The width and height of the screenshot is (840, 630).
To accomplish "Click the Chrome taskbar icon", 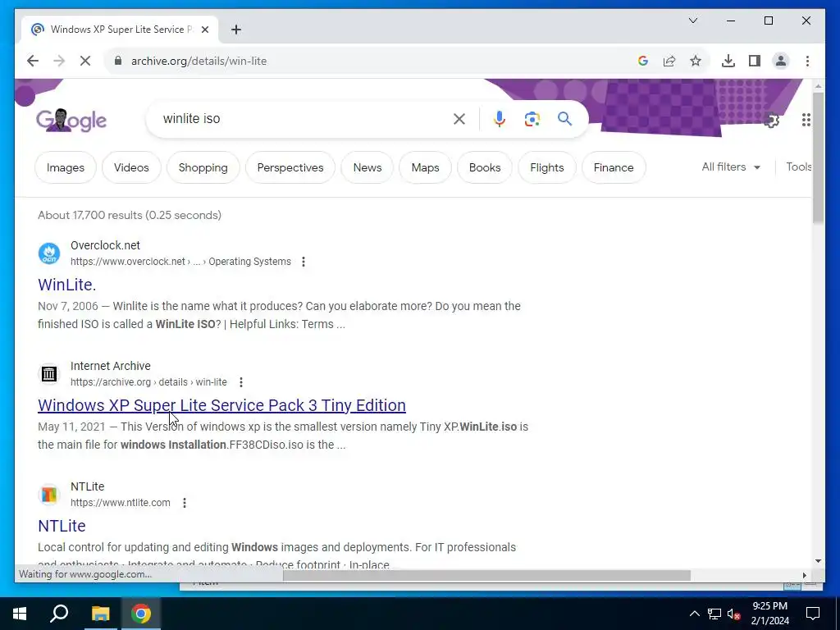I will (x=141, y=614).
